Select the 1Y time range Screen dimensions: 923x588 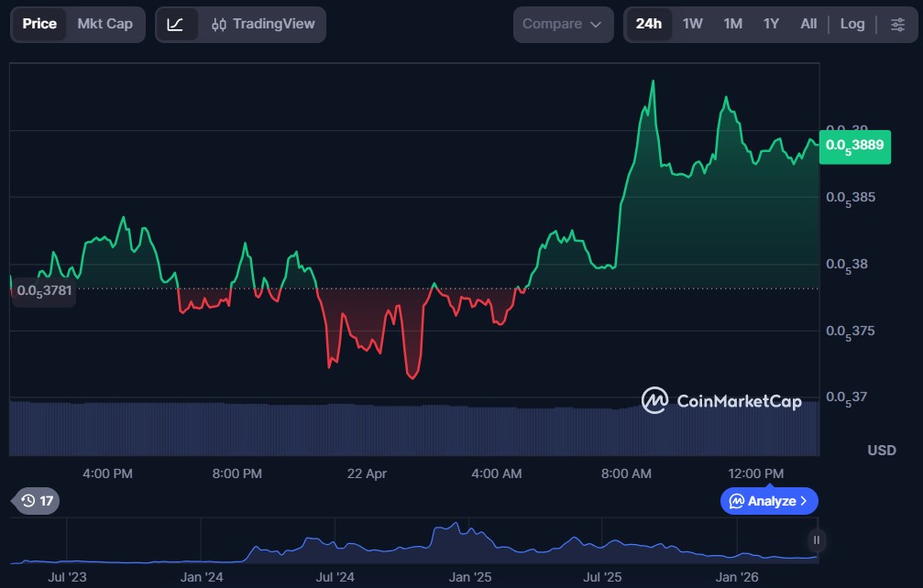[771, 25]
